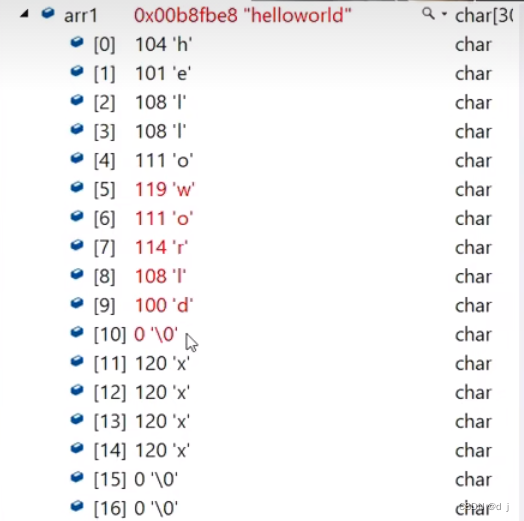Viewport: 524px width, 521px height.
Task: Select the value 120 'x' at index [14]
Action: click(x=162, y=451)
